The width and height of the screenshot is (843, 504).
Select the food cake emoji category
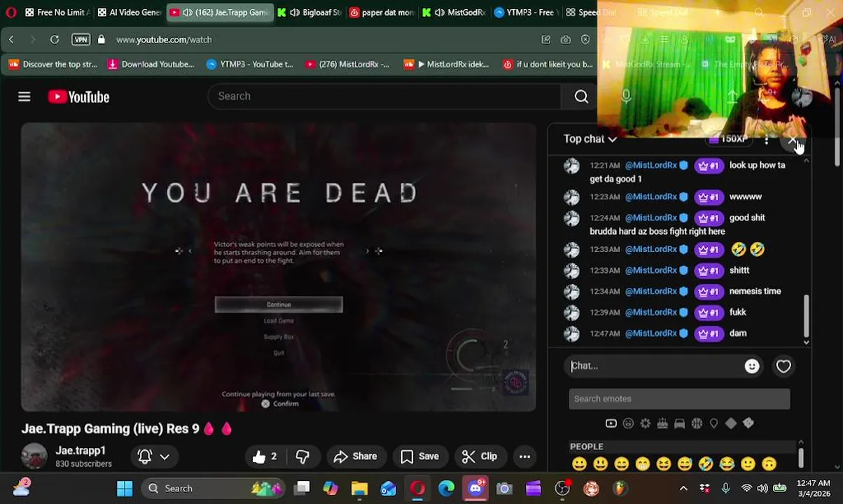662,423
